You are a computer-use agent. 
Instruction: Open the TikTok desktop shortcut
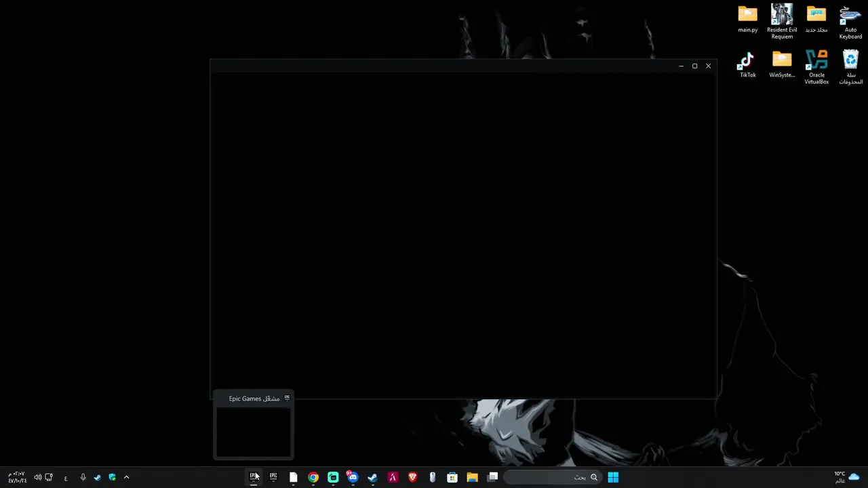tap(747, 65)
